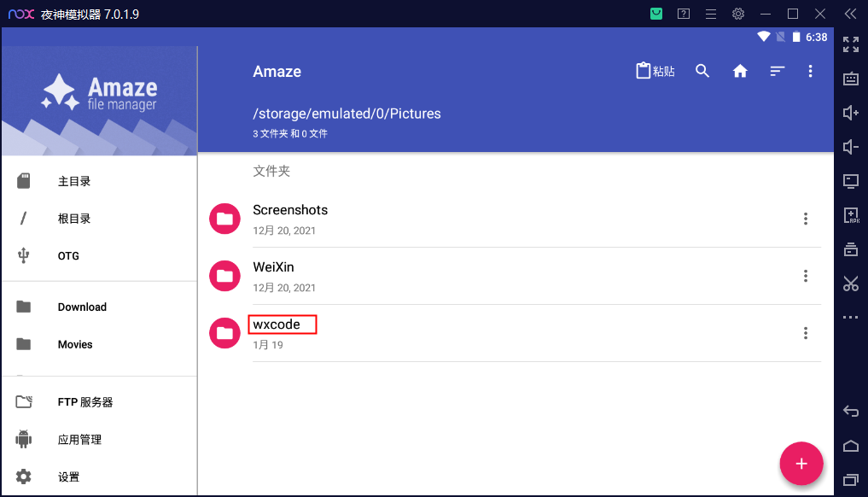The image size is (868, 497).
Task: Click Nox screen display icon
Action: click(851, 181)
